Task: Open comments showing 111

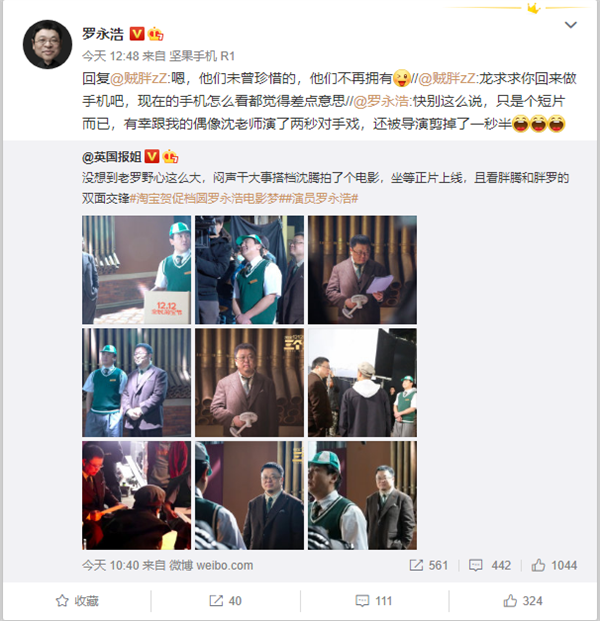Action: click(373, 601)
